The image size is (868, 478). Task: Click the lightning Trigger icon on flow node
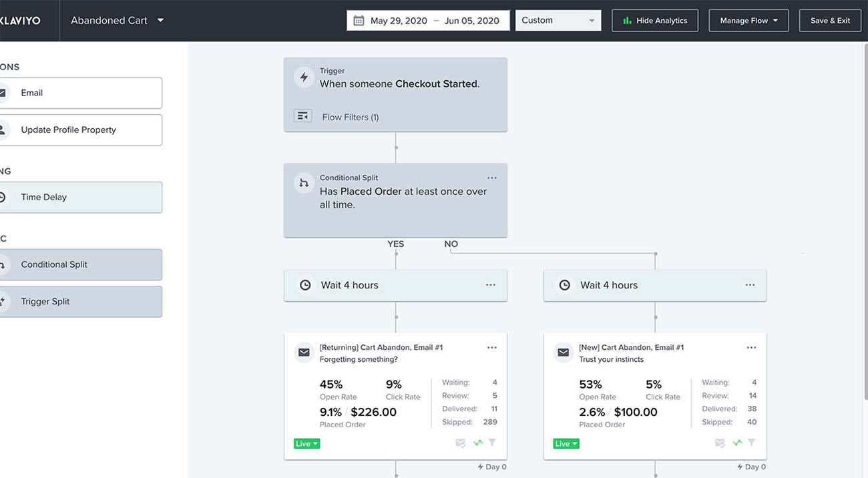(x=304, y=77)
